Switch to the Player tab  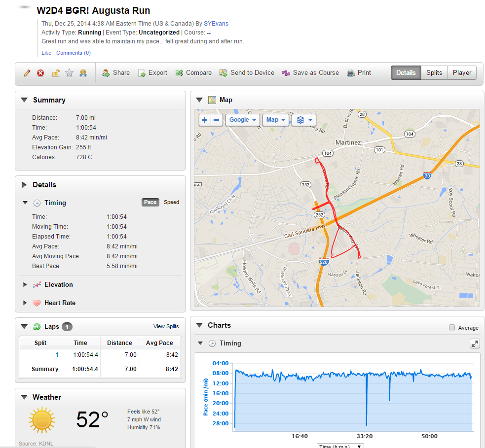coord(462,73)
